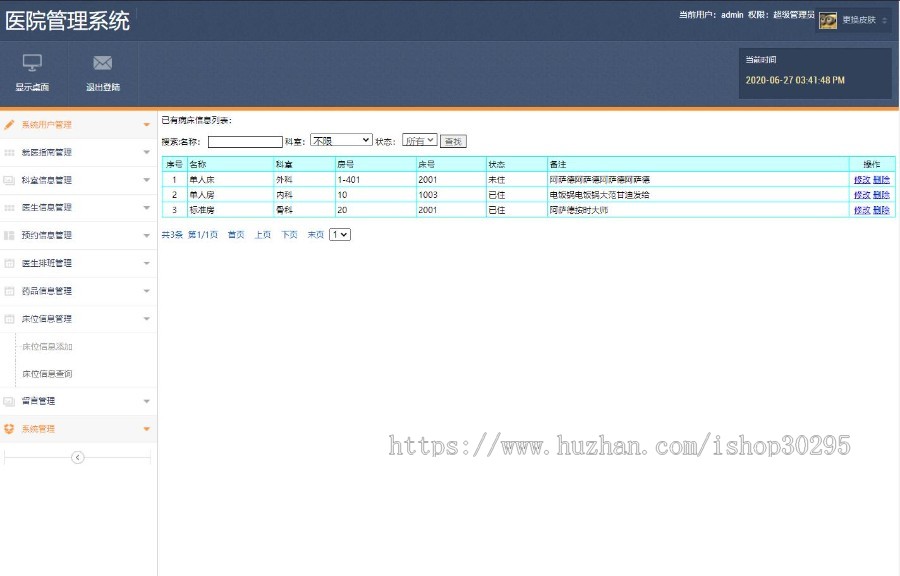The height and width of the screenshot is (576, 900).
Task: Go to 下页 next page link
Action: (289, 235)
